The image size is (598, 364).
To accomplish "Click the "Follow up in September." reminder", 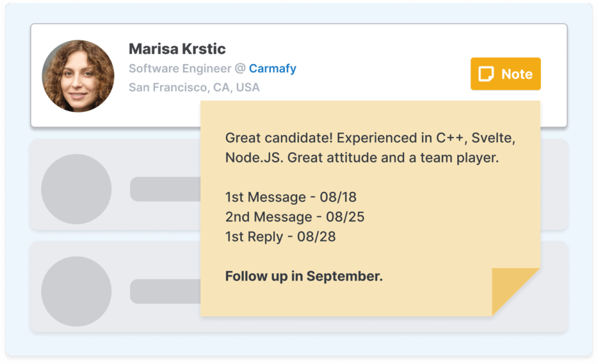I will click(x=304, y=276).
